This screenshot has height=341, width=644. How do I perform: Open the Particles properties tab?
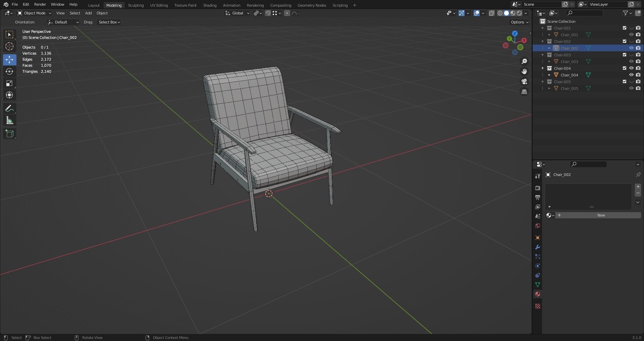click(538, 257)
